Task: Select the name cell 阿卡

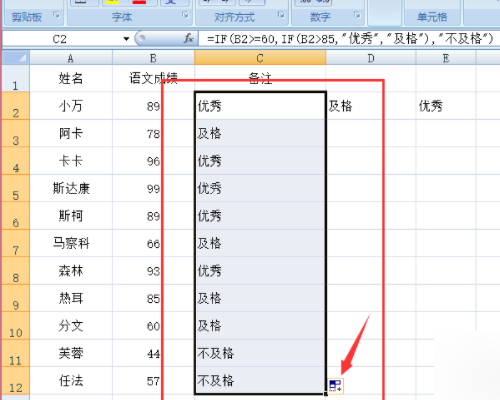Action: click(x=71, y=133)
